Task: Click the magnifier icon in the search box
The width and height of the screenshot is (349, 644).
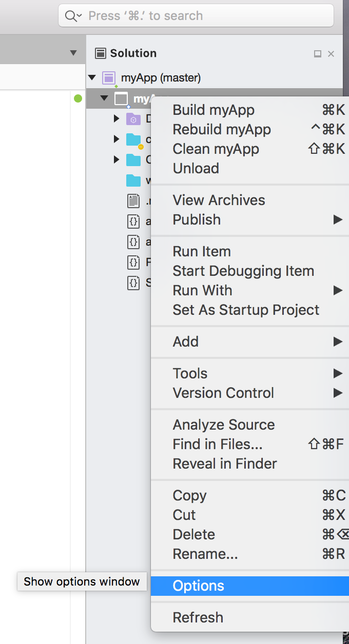Action: click(x=70, y=15)
